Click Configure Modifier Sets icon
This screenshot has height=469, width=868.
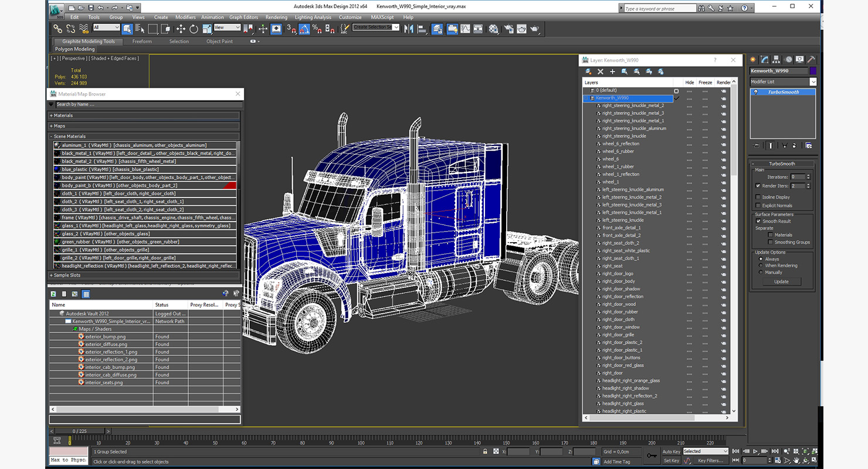(x=809, y=145)
